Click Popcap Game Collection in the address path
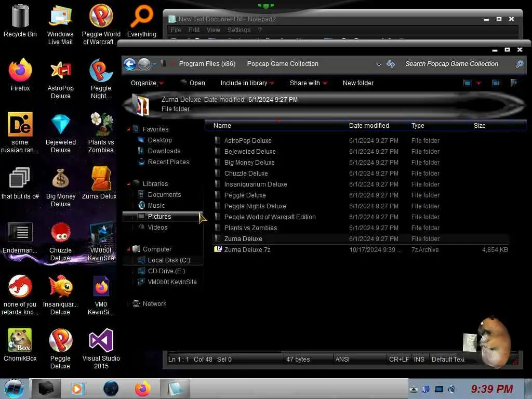The height and width of the screenshot is (399, 532). click(283, 64)
